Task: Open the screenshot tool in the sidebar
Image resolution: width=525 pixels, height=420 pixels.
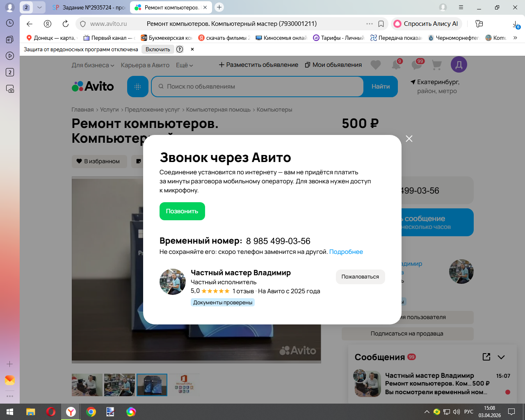Action: [x=10, y=89]
